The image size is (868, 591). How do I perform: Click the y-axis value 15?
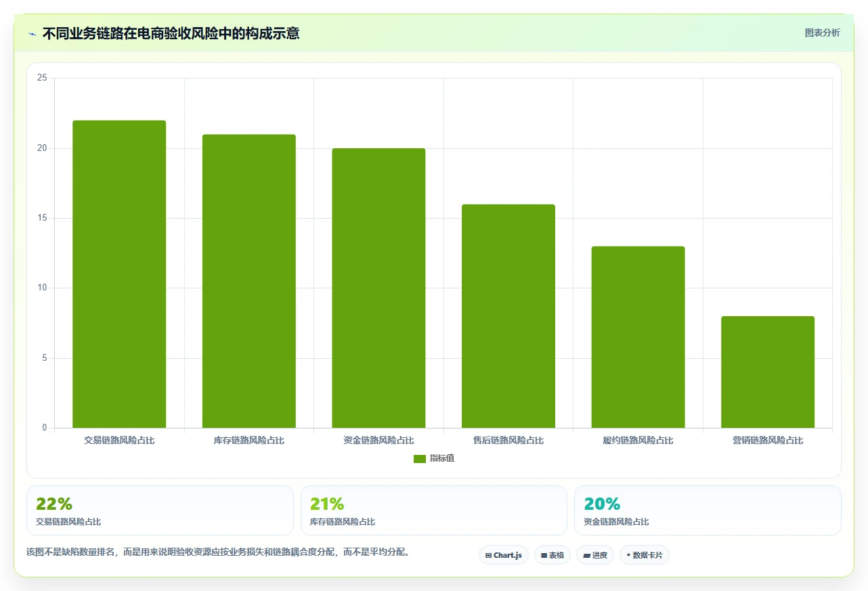click(x=42, y=218)
